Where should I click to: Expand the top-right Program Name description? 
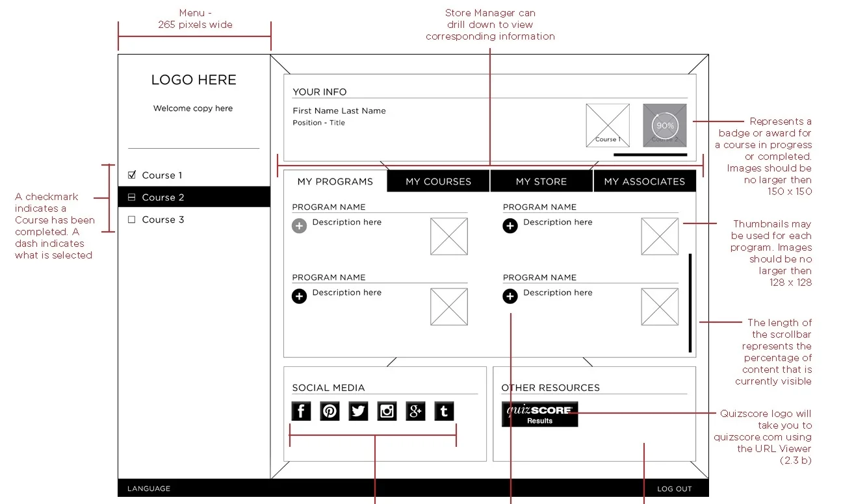pyautogui.click(x=510, y=225)
